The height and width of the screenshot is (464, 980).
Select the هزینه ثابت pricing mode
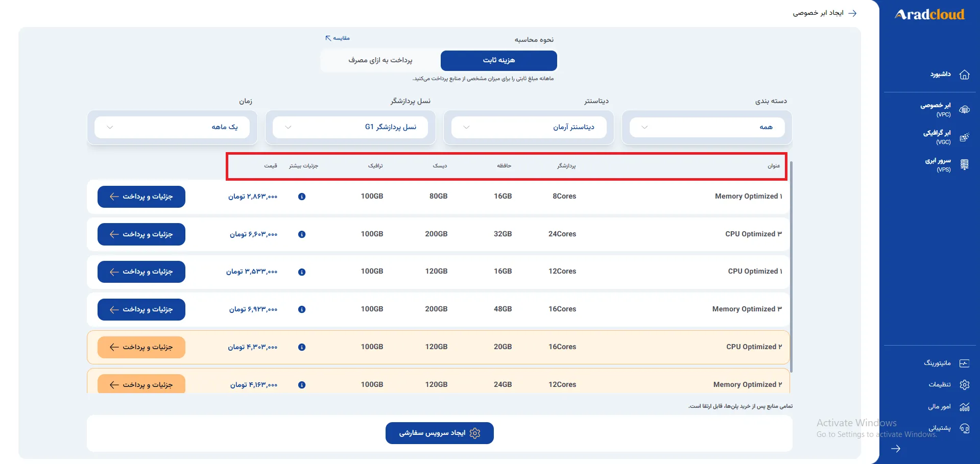498,60
